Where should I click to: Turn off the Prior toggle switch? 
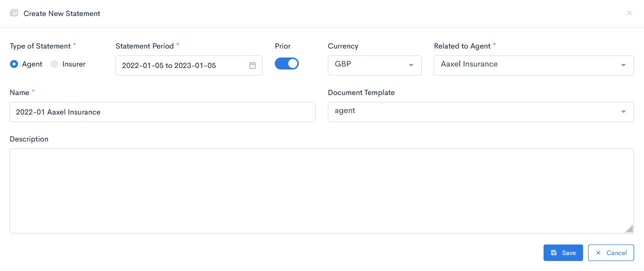[287, 63]
